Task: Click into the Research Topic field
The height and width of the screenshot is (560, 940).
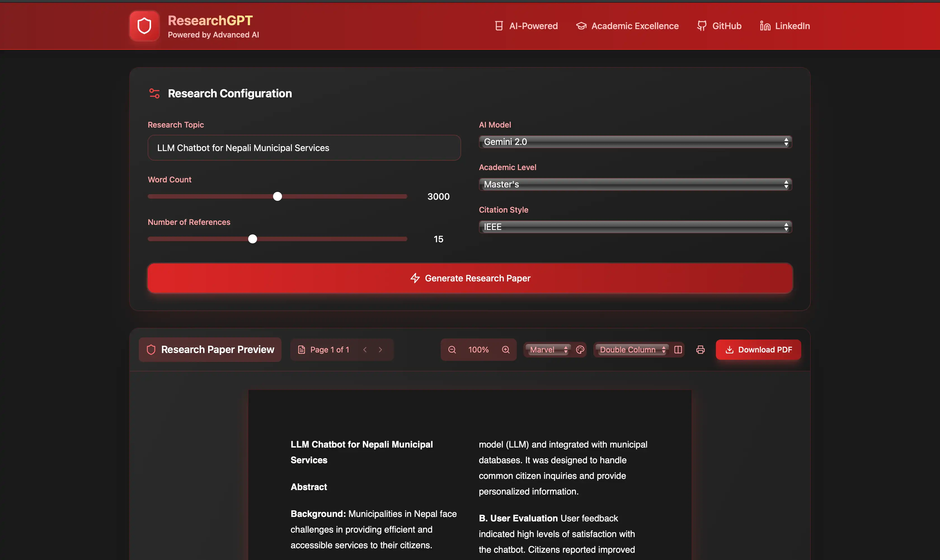Action: (304, 148)
